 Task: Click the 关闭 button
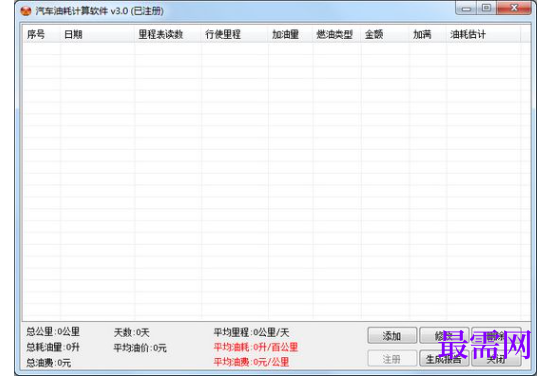point(496,358)
